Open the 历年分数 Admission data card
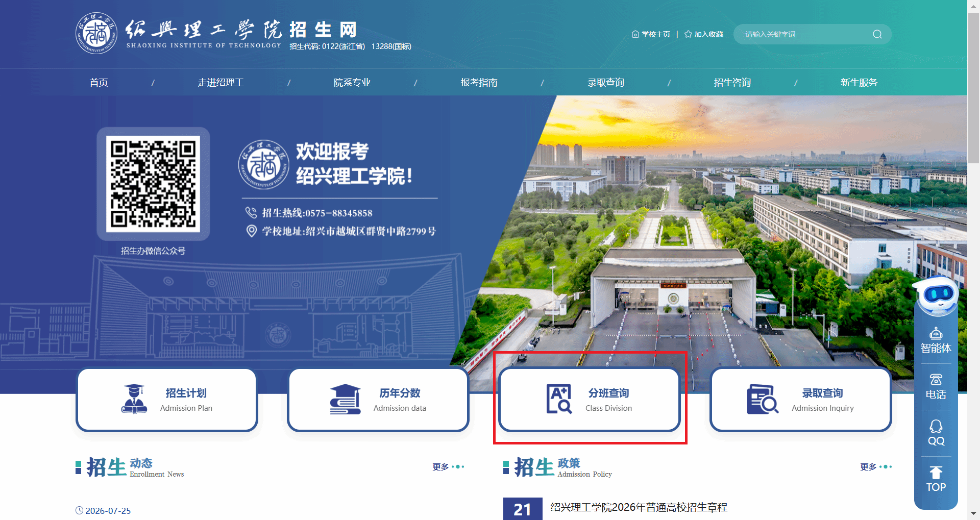Viewport: 980px width, 520px height. 378,400
